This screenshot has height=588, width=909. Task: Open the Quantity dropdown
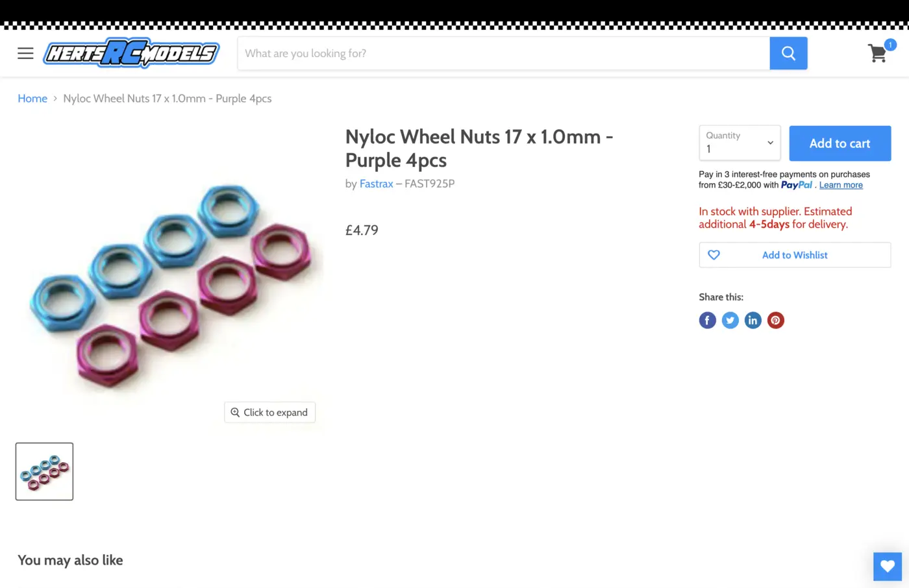pos(740,143)
